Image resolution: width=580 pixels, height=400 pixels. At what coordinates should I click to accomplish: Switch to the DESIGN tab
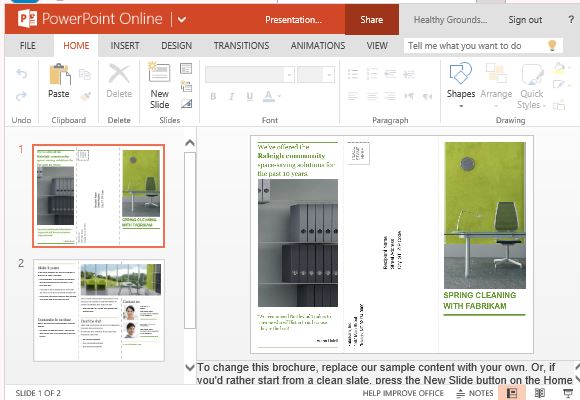[176, 46]
